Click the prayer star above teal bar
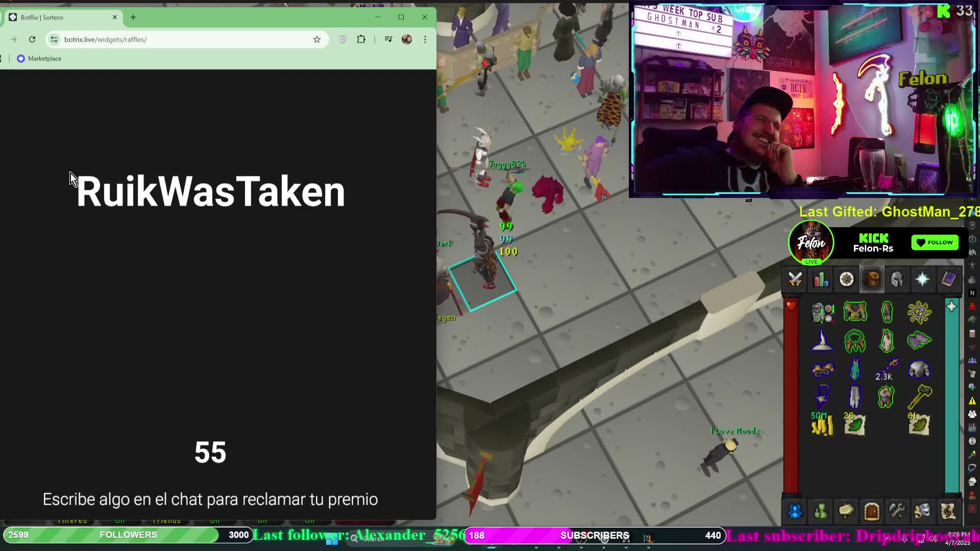 click(x=951, y=306)
